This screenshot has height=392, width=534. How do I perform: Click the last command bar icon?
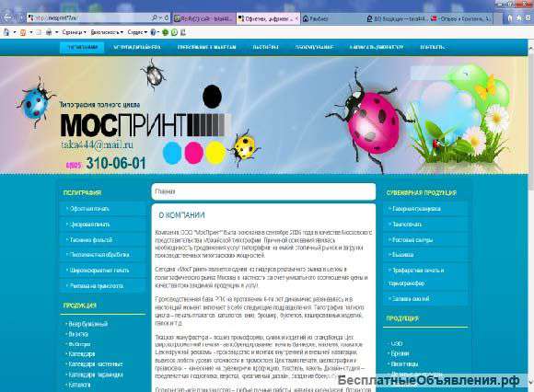pyautogui.click(x=183, y=33)
